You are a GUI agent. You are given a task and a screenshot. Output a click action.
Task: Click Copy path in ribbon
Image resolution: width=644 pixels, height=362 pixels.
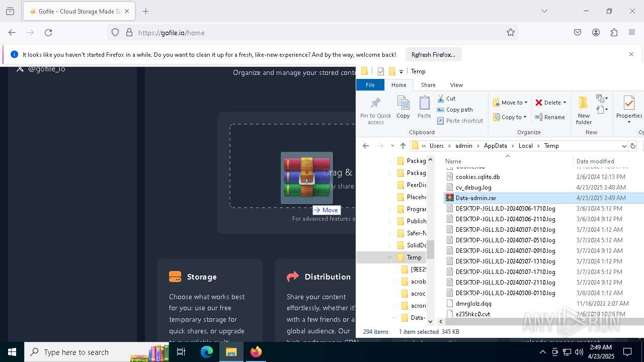point(455,110)
